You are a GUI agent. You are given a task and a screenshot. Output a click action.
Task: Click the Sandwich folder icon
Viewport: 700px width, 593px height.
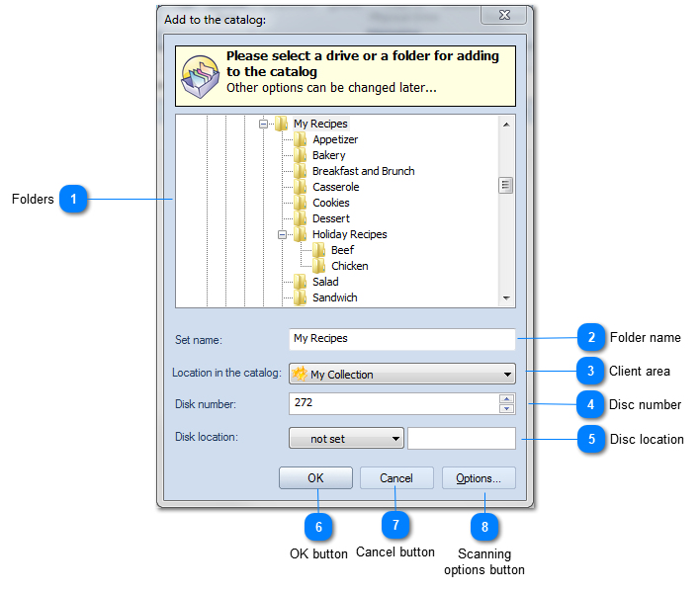pos(301,297)
